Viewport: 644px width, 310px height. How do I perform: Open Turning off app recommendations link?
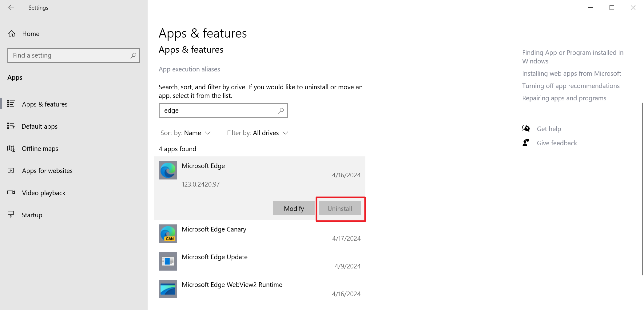571,86
